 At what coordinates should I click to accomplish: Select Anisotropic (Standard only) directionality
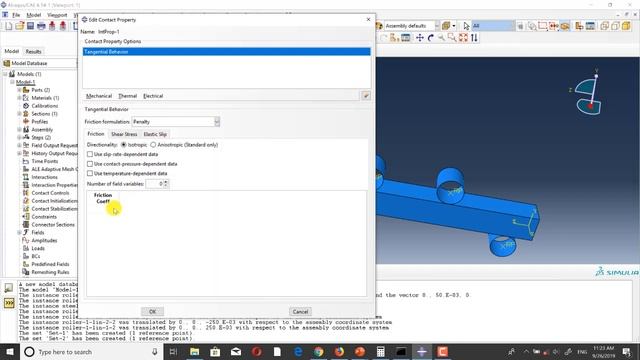[153, 145]
